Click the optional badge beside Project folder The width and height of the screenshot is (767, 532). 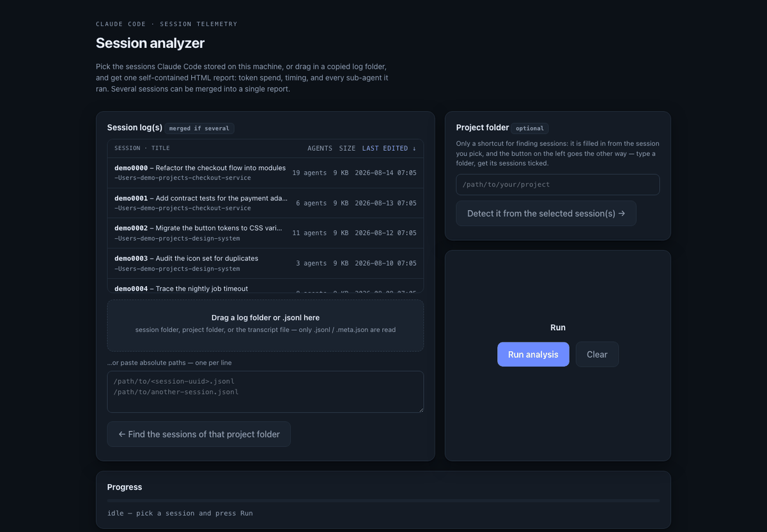(530, 128)
